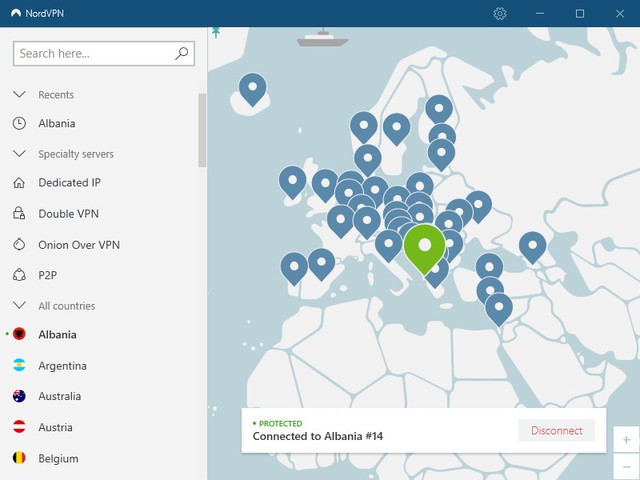Click the recent Albania clock icon

pos(19,124)
